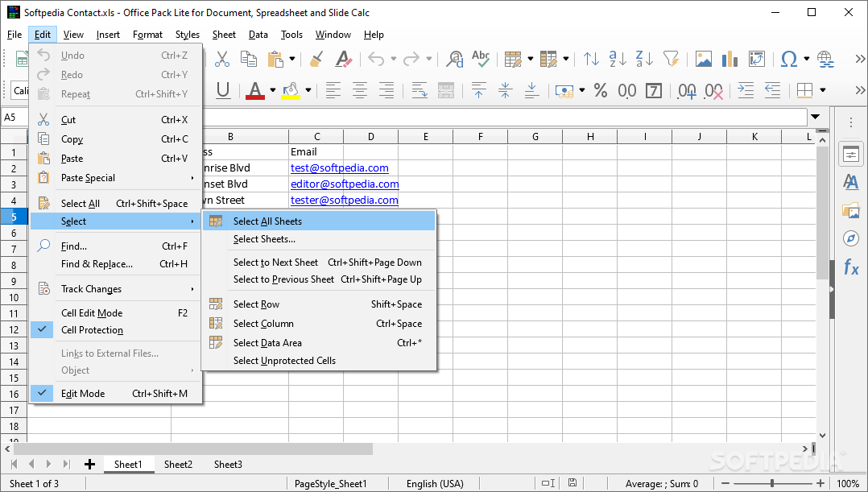Insert special character Omega icon

pyautogui.click(x=789, y=59)
